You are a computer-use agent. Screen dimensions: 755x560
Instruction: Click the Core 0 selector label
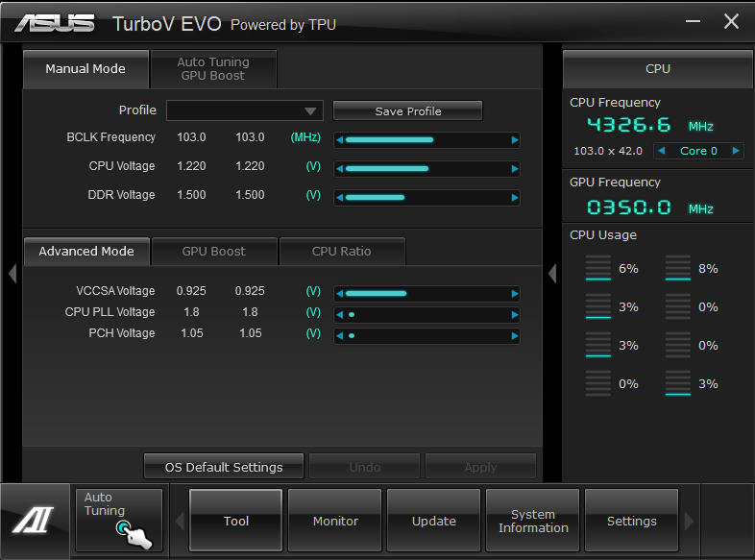(698, 151)
